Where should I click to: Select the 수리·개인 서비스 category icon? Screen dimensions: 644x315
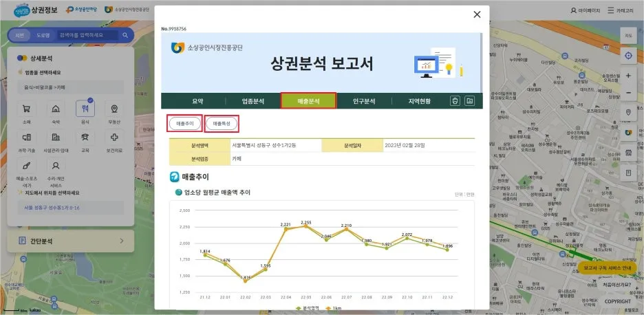click(56, 166)
